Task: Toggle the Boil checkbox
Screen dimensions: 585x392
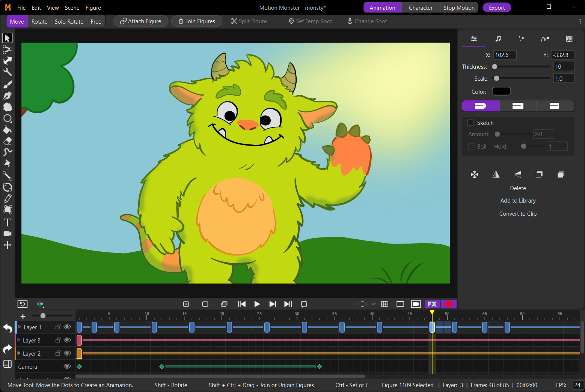Action: pos(471,146)
